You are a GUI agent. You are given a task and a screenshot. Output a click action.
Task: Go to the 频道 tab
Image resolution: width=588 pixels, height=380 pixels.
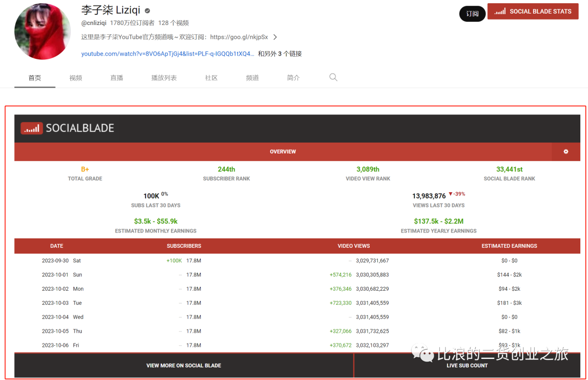coord(252,78)
